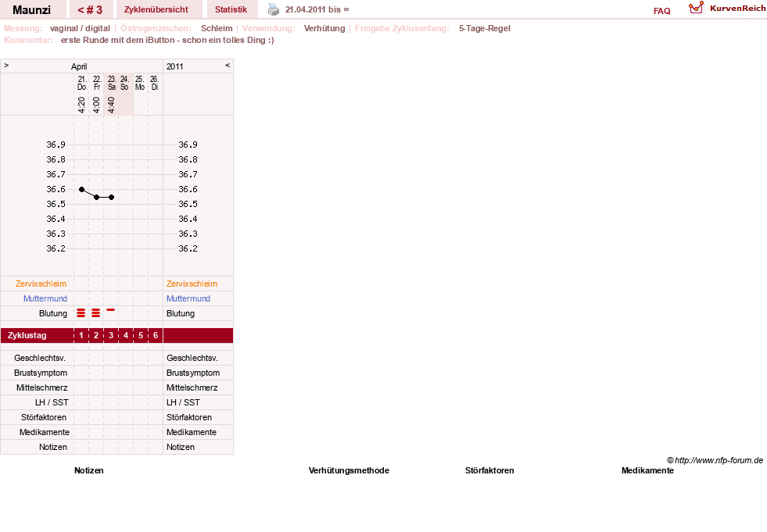Image resolution: width=767 pixels, height=532 pixels.
Task: Select the 23. Sa day column
Action: 112,83
